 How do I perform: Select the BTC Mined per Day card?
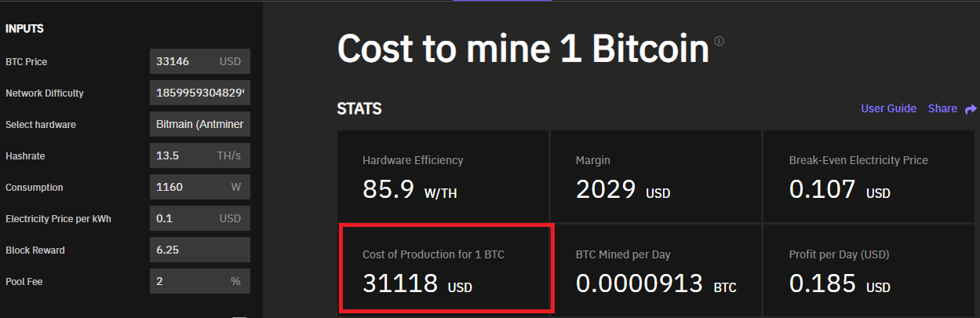pyautogui.click(x=656, y=270)
